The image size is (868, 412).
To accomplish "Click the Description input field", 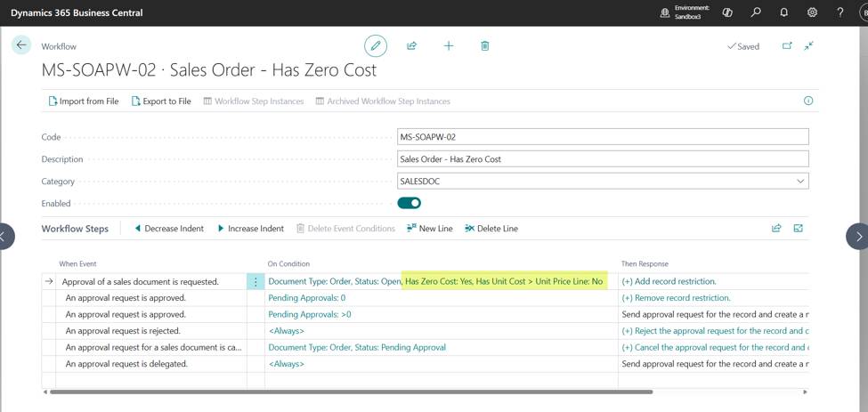I will click(603, 158).
